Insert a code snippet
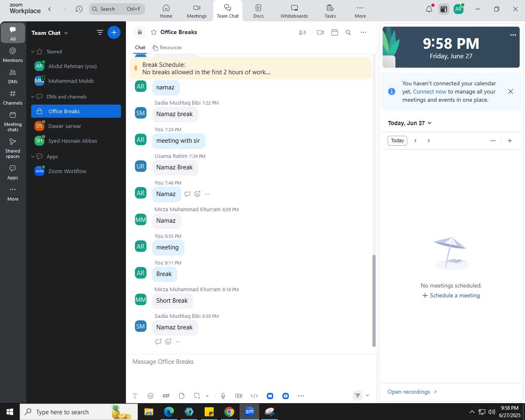 tap(254, 396)
